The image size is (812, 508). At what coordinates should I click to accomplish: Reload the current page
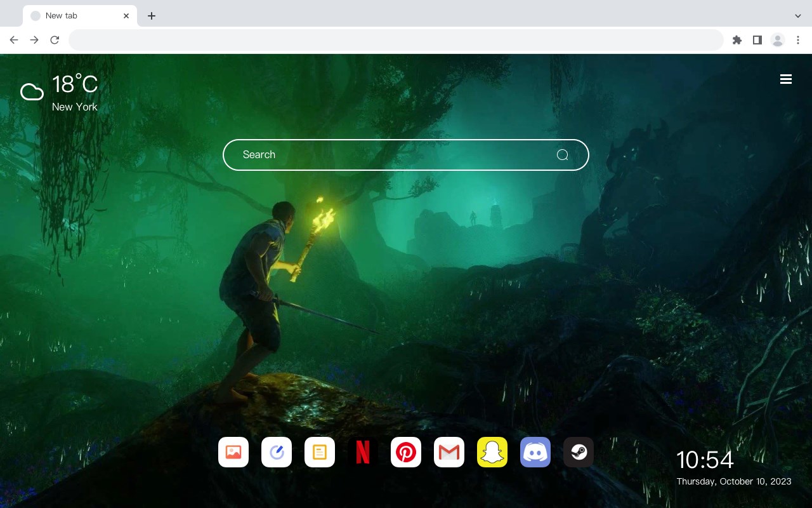point(55,40)
